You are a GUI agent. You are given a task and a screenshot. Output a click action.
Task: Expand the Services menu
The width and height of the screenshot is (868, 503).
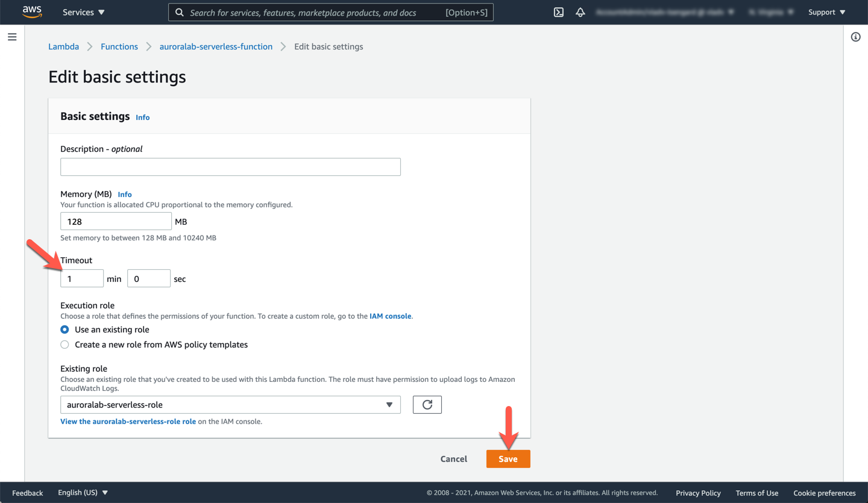pos(84,12)
